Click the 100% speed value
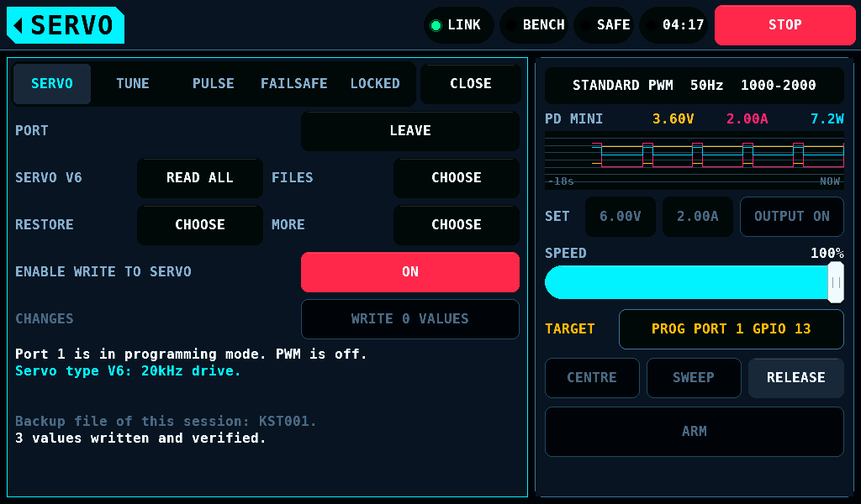 pos(827,254)
